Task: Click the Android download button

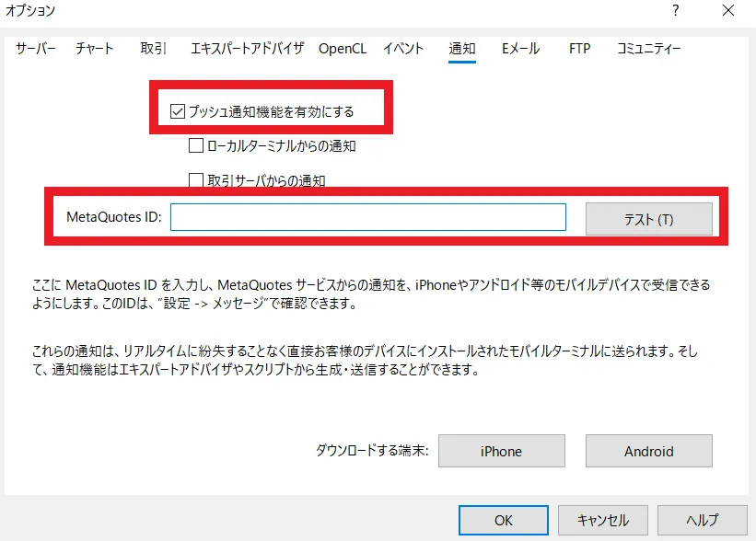Action: point(648,451)
